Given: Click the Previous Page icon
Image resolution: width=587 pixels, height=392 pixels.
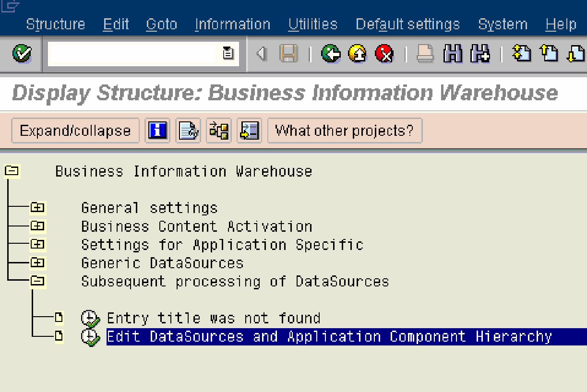Looking at the screenshot, I should [549, 53].
